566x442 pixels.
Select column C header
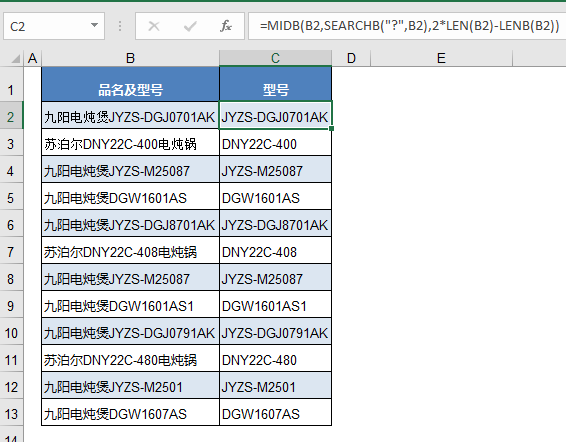[x=275, y=58]
